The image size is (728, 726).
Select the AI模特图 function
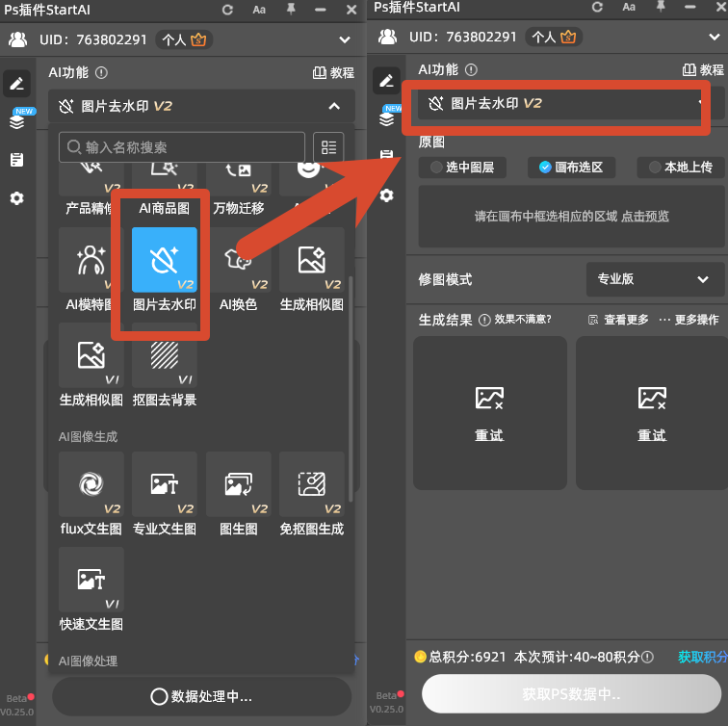(90, 271)
